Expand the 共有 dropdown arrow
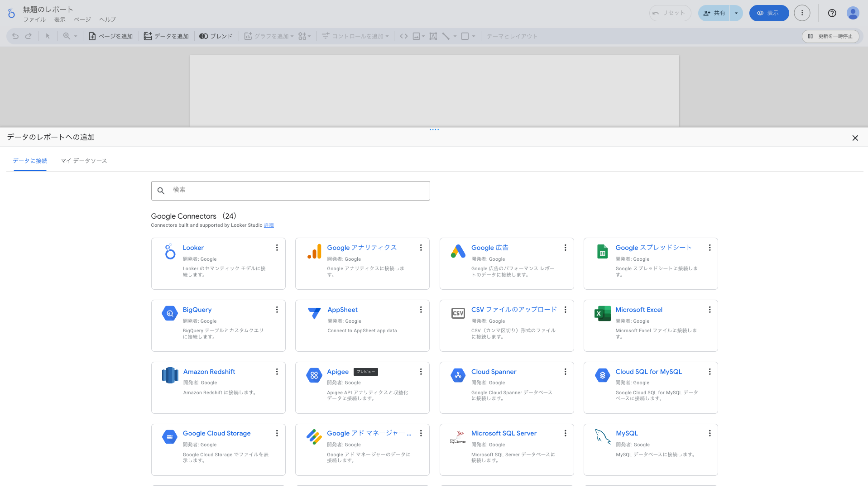868x488 pixels. click(x=736, y=13)
